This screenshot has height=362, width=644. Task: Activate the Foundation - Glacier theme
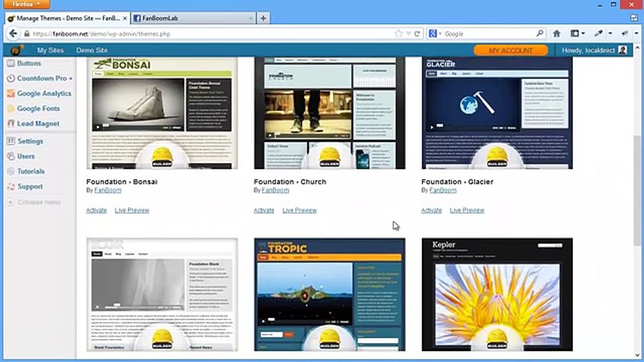click(x=432, y=210)
